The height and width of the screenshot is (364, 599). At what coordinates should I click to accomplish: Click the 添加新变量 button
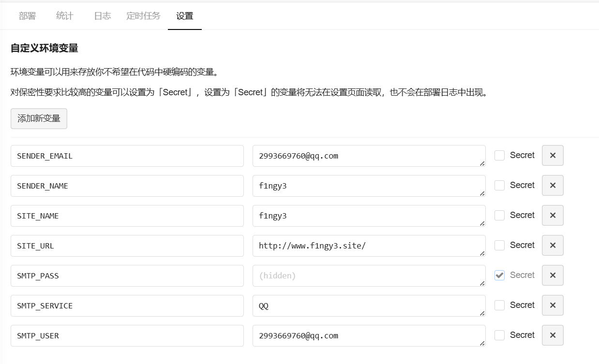click(x=39, y=118)
